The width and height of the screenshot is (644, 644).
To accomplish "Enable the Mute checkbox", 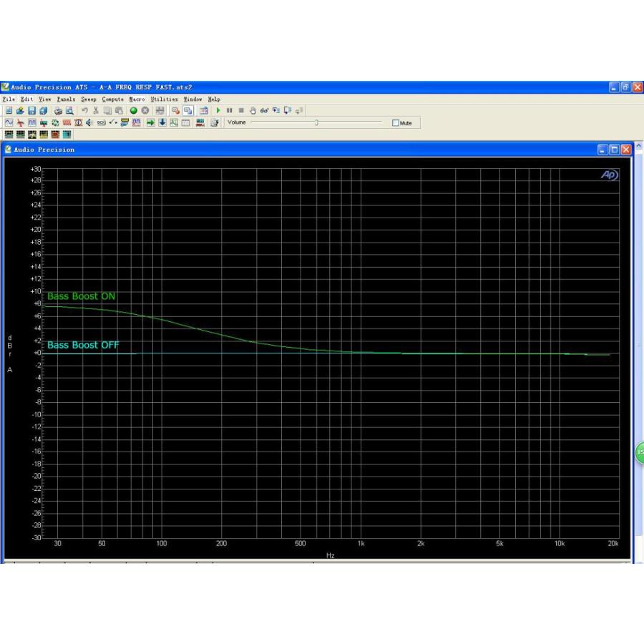I will pyautogui.click(x=395, y=123).
